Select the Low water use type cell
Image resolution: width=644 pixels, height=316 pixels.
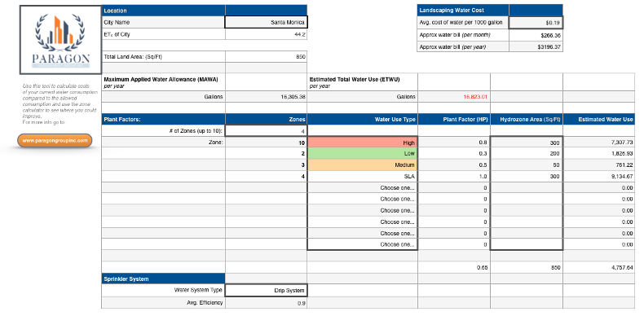pyautogui.click(x=362, y=153)
